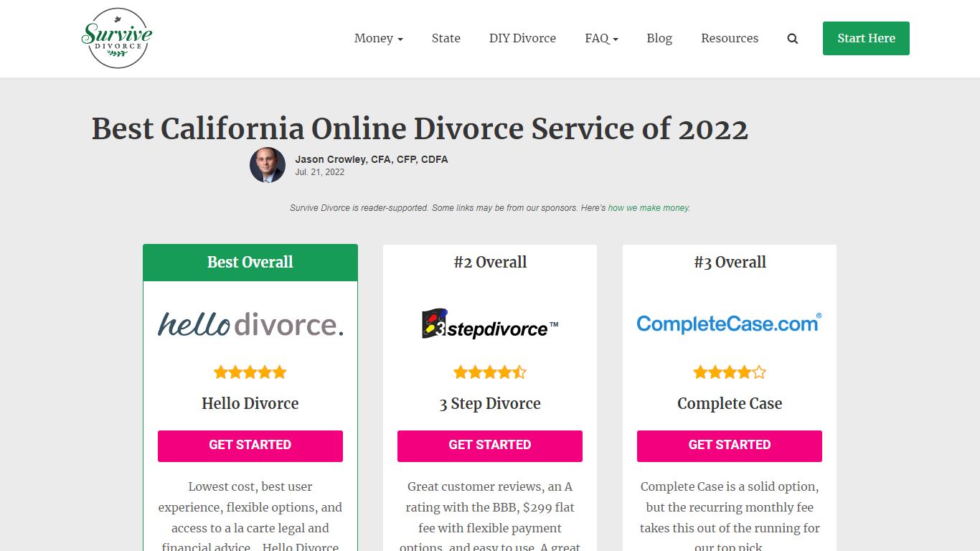The height and width of the screenshot is (551, 980).
Task: Click 3 Step Divorce star rating
Action: [490, 372]
